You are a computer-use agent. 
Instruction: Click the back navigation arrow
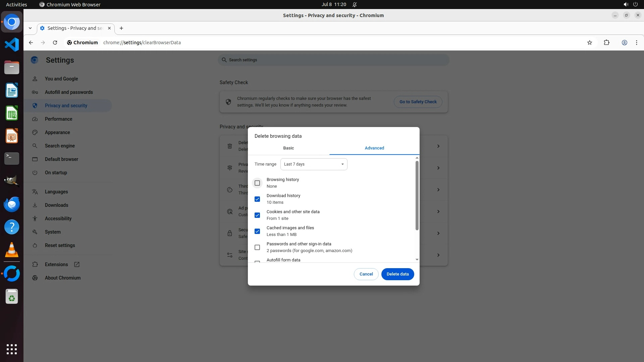pyautogui.click(x=31, y=43)
